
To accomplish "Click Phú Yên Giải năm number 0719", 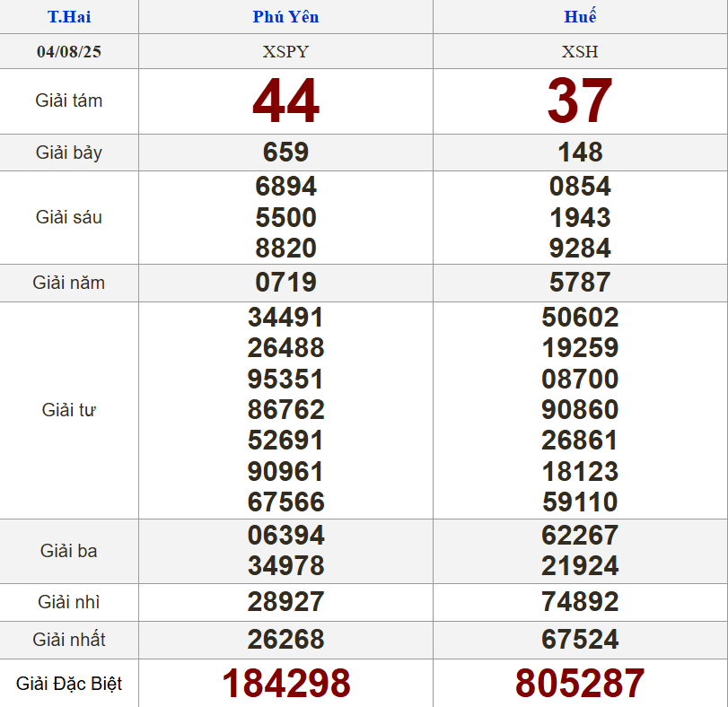I will [285, 283].
